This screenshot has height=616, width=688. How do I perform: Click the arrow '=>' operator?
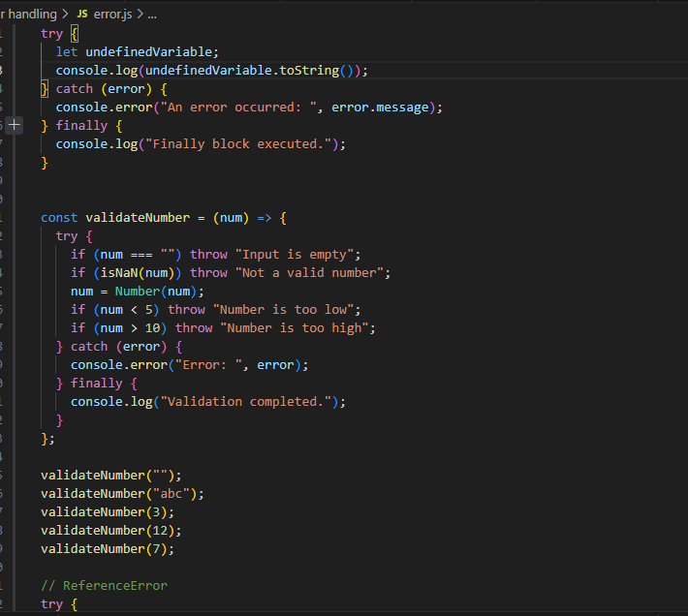[x=265, y=218]
